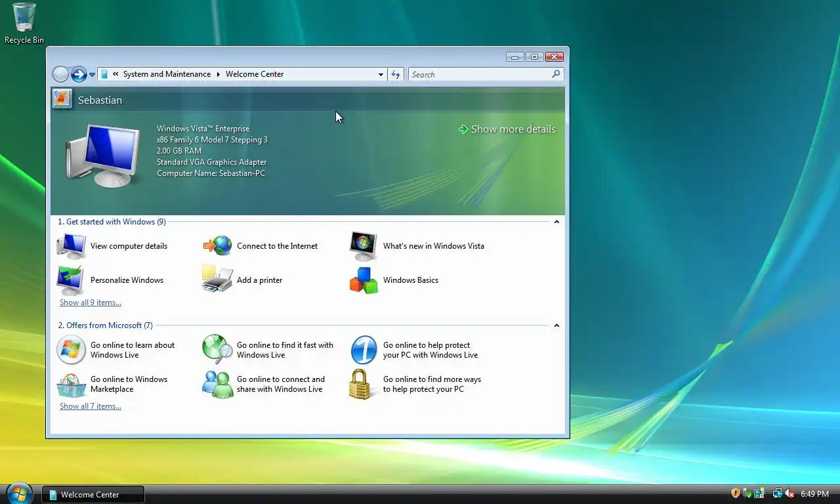Open View computer details monitor icon
This screenshot has width=840, height=504.
pos(71,246)
